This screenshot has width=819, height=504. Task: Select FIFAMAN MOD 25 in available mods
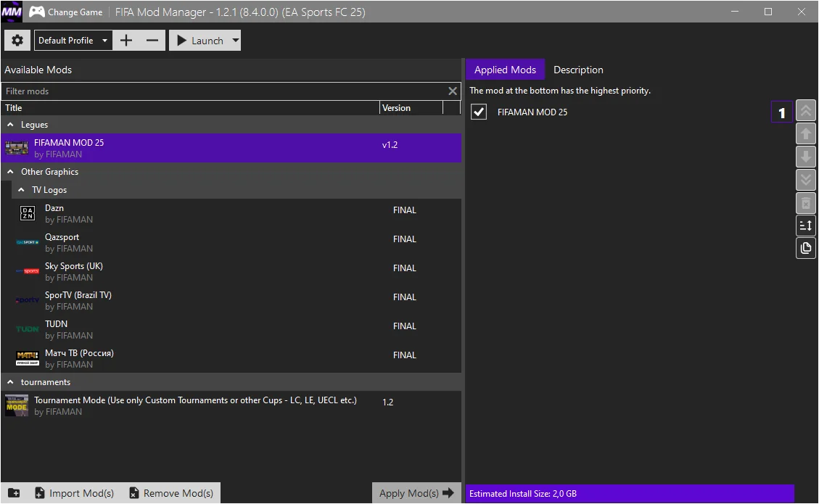[231, 148]
